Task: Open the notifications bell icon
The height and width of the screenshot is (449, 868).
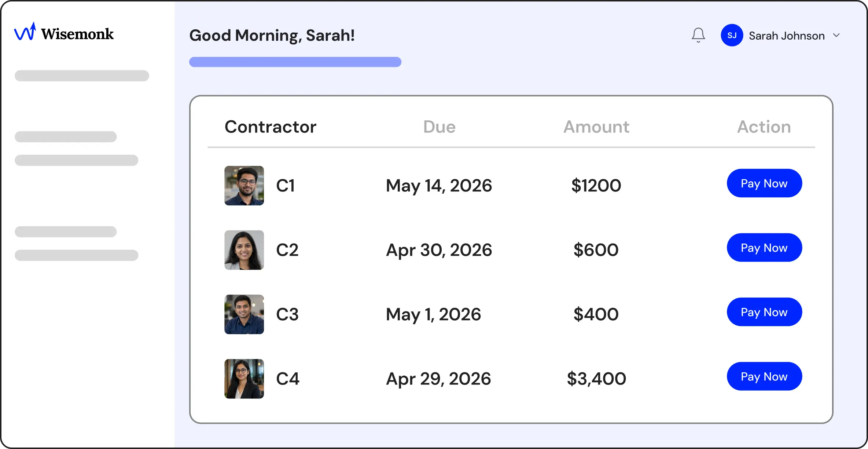Action: pos(698,35)
